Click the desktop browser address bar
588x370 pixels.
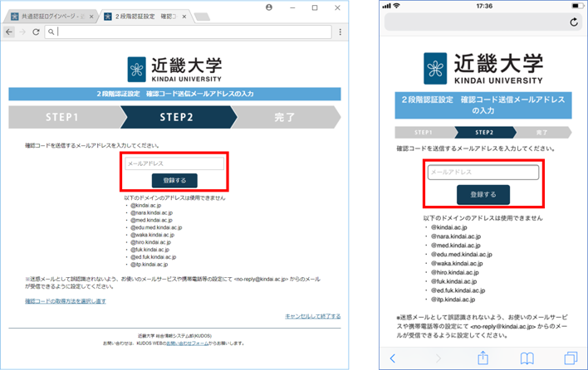191,32
